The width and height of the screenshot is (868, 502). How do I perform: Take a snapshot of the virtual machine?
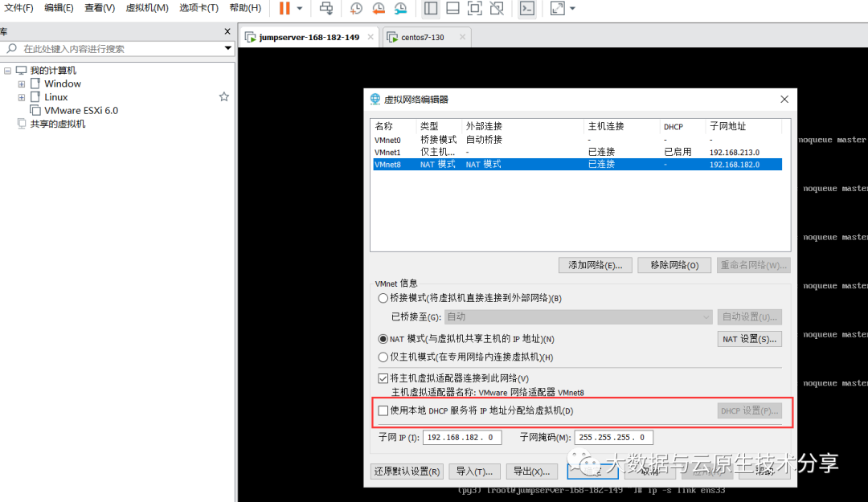(x=357, y=8)
